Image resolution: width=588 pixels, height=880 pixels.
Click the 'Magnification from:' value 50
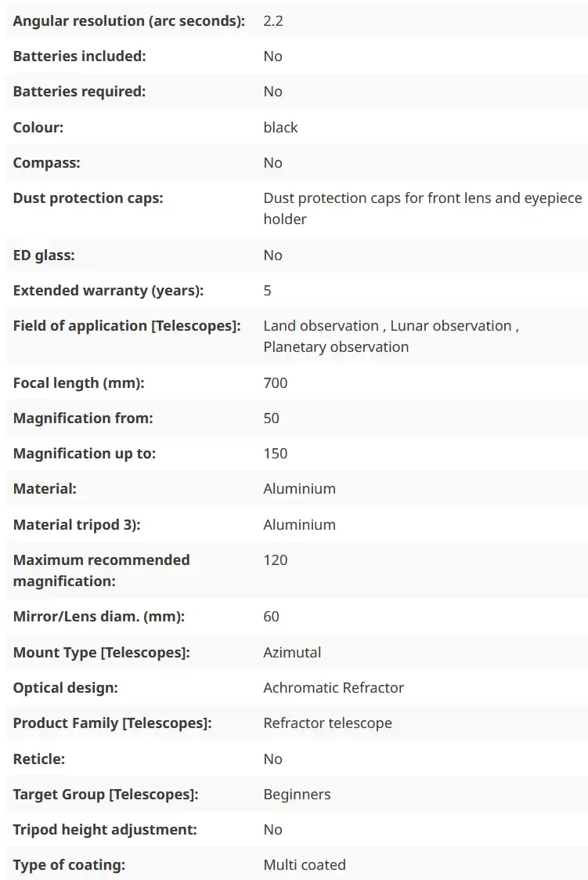tap(272, 418)
